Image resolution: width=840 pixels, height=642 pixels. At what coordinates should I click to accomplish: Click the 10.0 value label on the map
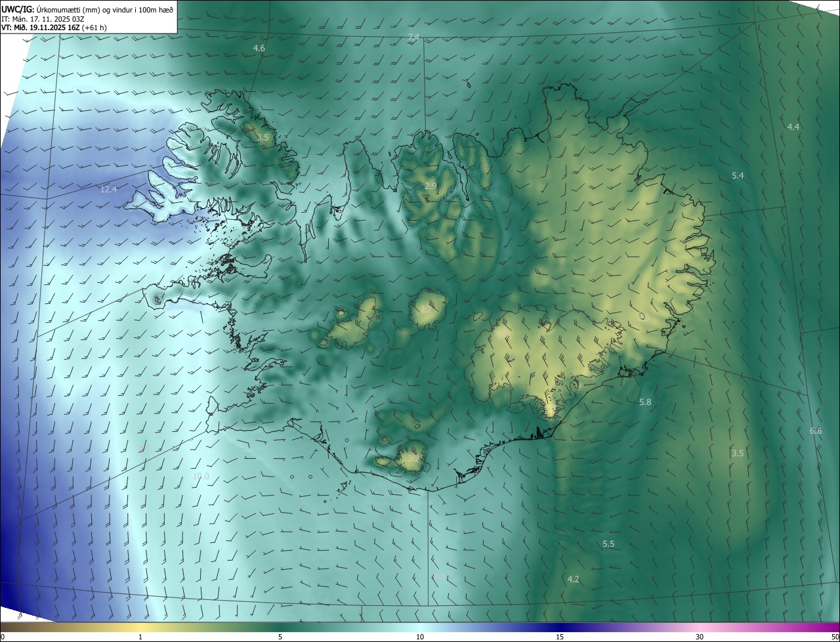201,477
